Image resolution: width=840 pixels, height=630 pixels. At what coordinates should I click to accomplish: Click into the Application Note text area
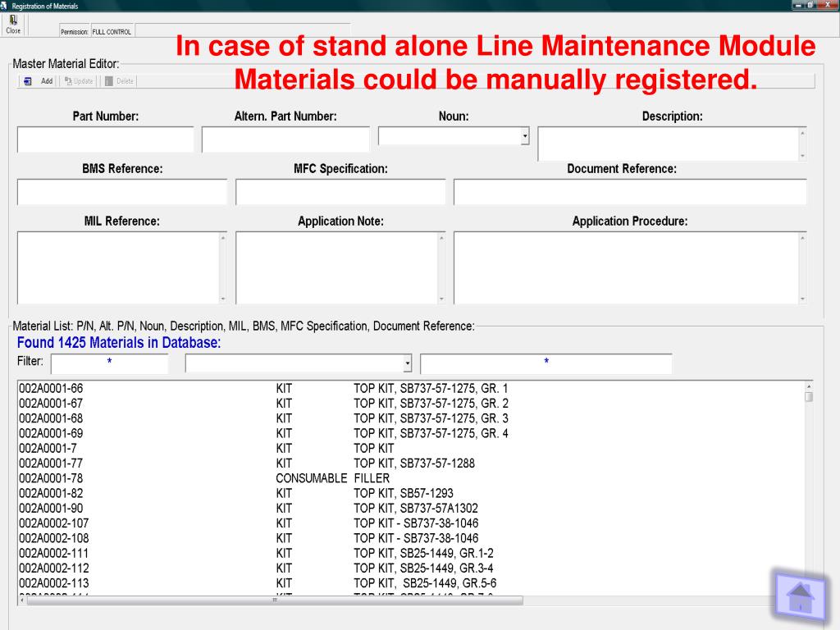pyautogui.click(x=336, y=268)
